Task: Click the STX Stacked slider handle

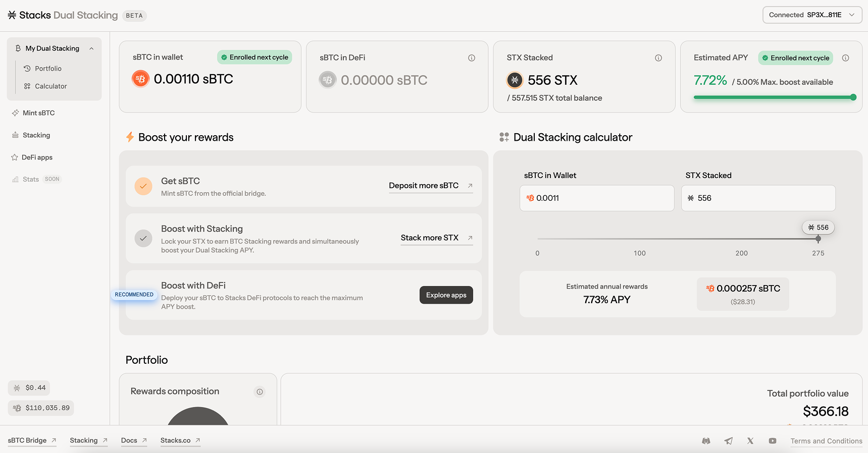Action: tap(818, 239)
